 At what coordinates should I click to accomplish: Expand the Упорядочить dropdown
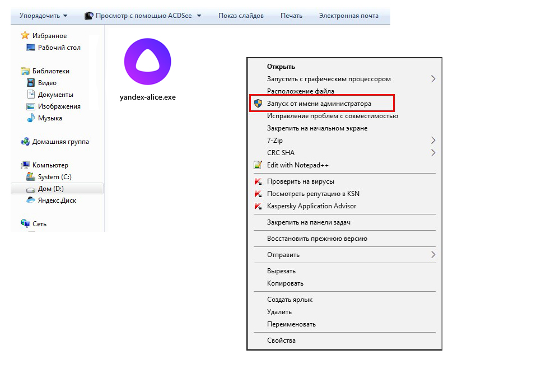click(x=43, y=16)
